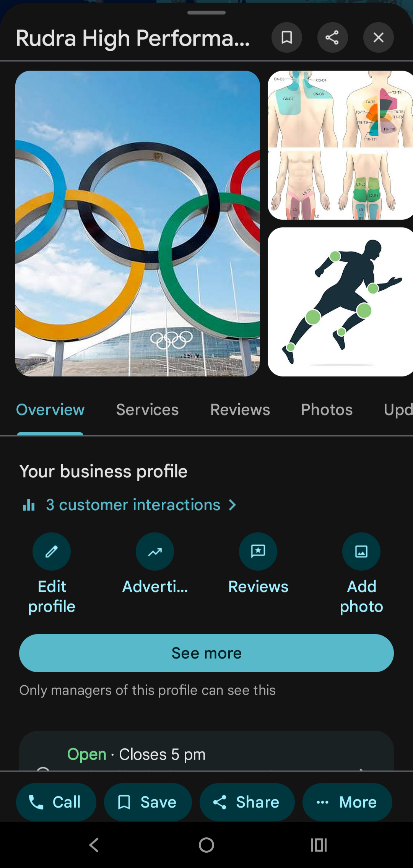The image size is (413, 868).
Task: Switch to the Reviews tab
Action: 240,410
